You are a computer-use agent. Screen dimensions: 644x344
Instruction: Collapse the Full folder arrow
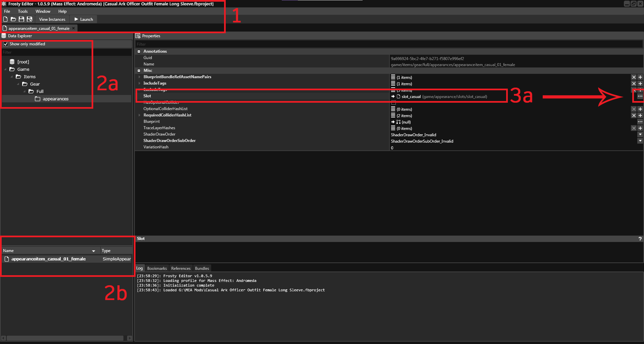coord(24,92)
